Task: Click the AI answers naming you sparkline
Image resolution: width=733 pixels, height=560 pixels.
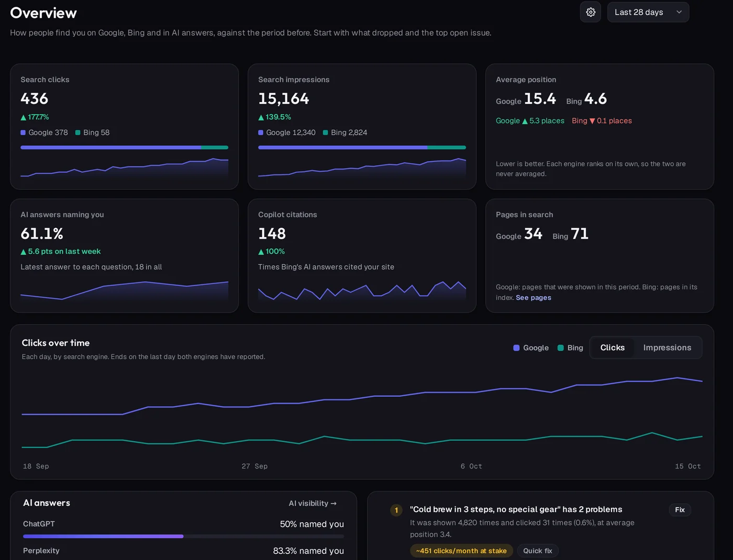Action: coord(124,290)
